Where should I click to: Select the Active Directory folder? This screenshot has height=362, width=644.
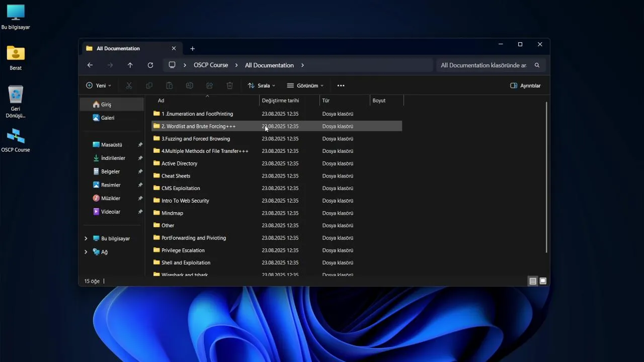pyautogui.click(x=277, y=163)
